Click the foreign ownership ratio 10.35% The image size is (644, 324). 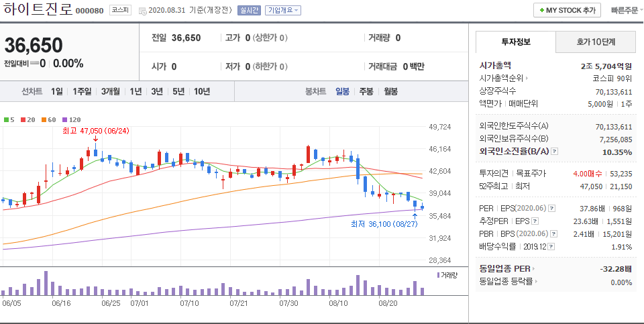click(x=617, y=152)
